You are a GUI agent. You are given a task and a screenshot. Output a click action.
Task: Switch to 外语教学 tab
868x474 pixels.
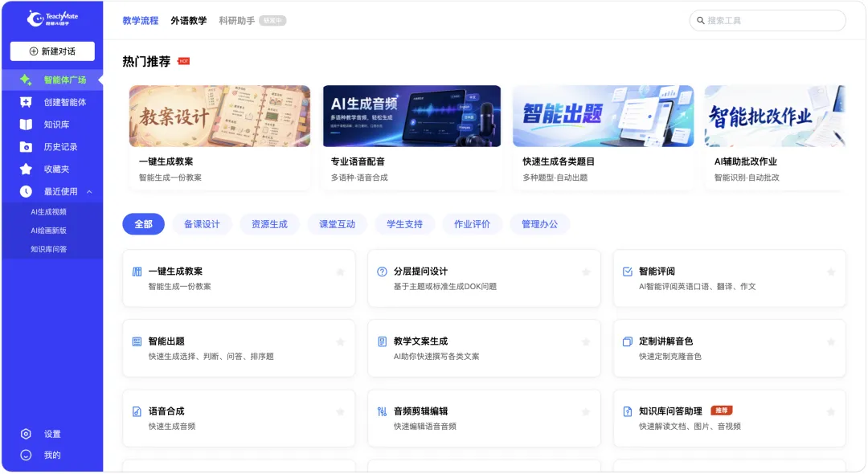188,20
